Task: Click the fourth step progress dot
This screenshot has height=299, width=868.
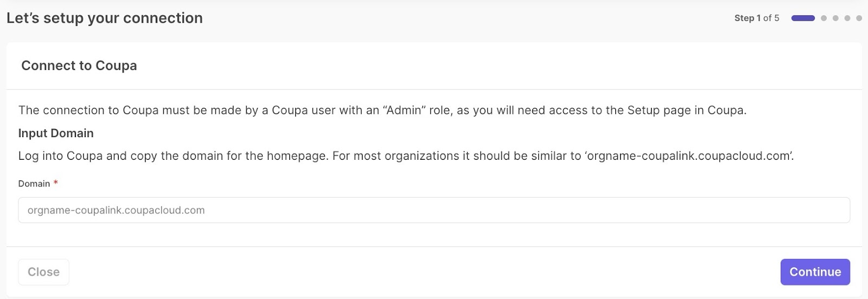Action: (x=847, y=18)
